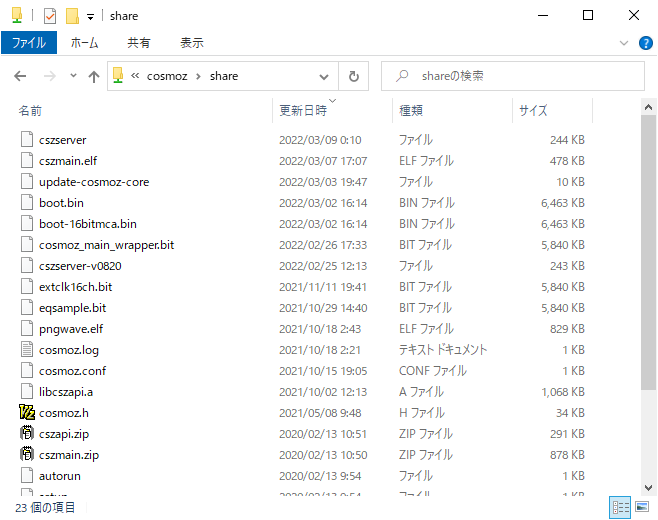This screenshot has height=520, width=658.
Task: Open the quick access toolbar customize dropdown
Action: [x=90, y=17]
